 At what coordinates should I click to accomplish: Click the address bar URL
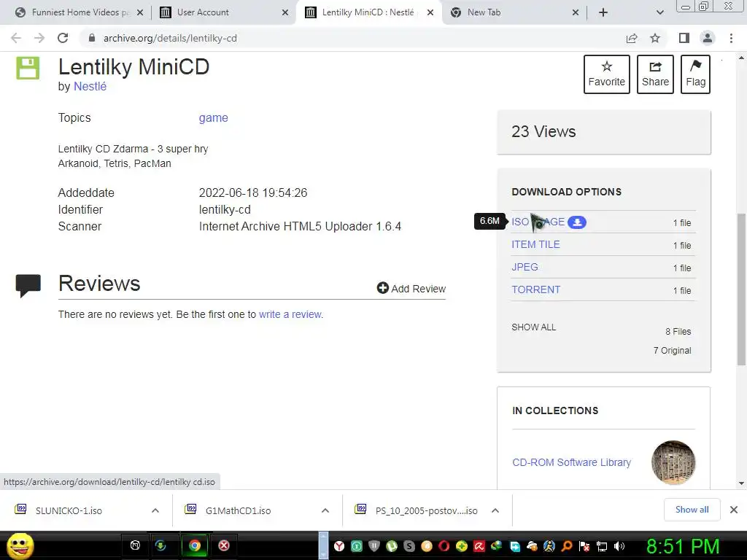click(x=170, y=38)
